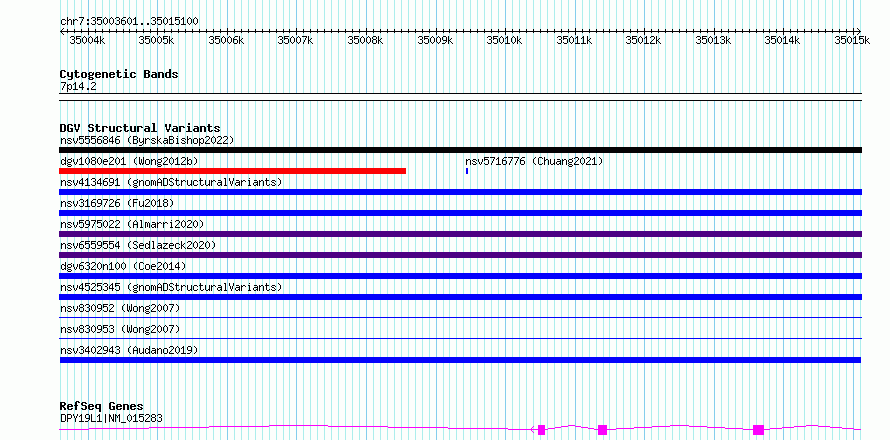The image size is (890, 440).
Task: Click the 35010k ruler position
Action: 504,40
